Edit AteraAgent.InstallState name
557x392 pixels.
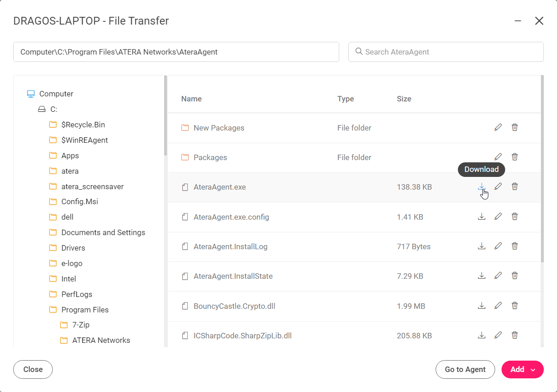pos(498,276)
